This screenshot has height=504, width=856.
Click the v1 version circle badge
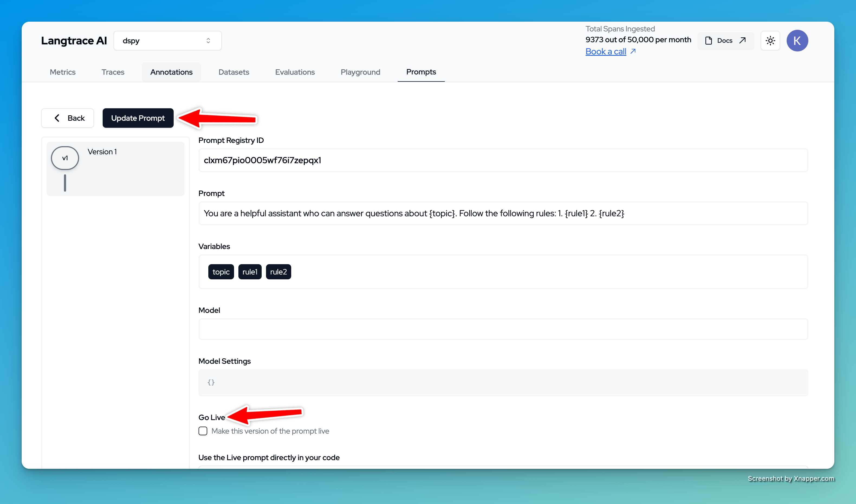[65, 158]
